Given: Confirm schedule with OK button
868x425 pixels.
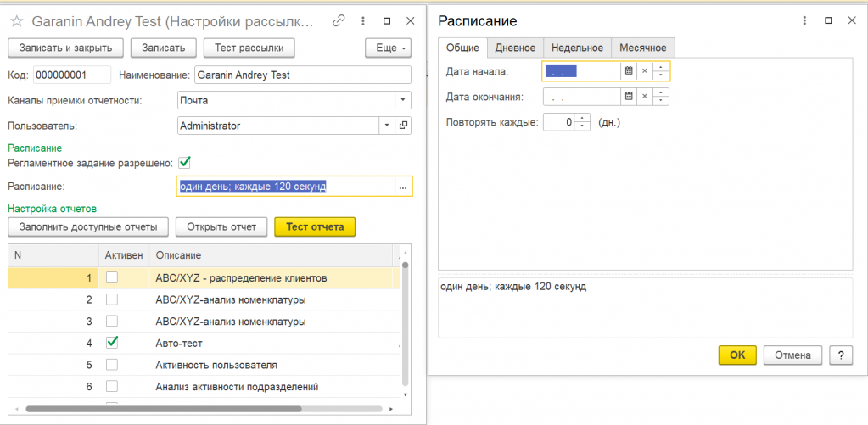Looking at the screenshot, I should click(737, 355).
